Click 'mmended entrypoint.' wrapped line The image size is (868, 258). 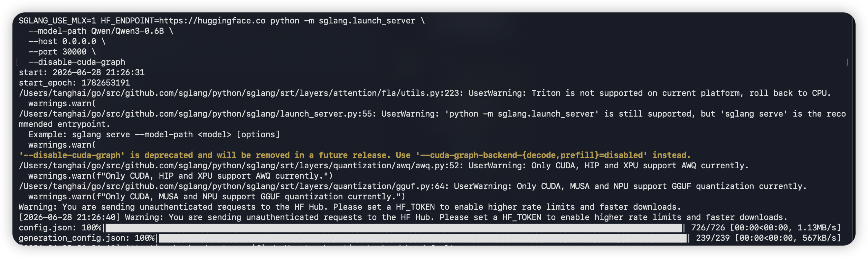(x=64, y=124)
